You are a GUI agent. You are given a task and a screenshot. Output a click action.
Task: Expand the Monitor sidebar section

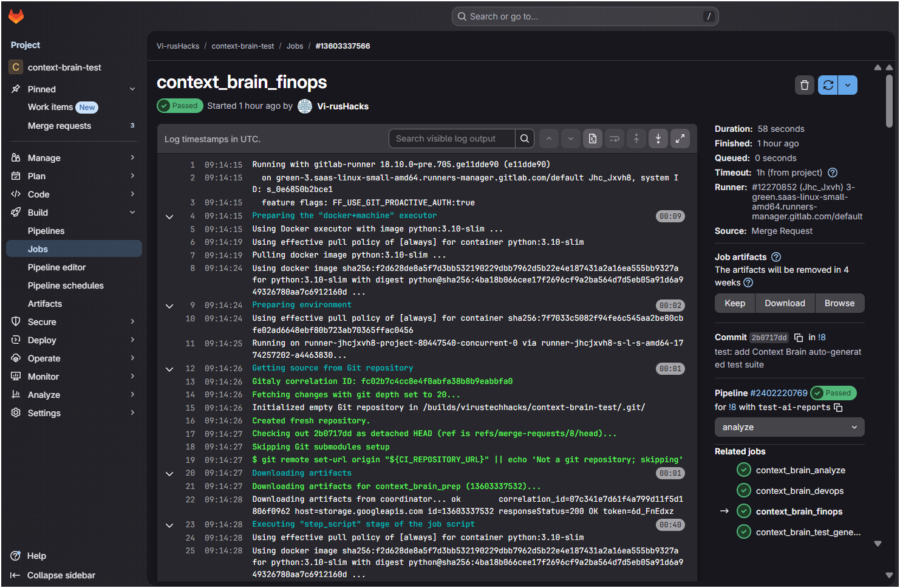(x=132, y=377)
